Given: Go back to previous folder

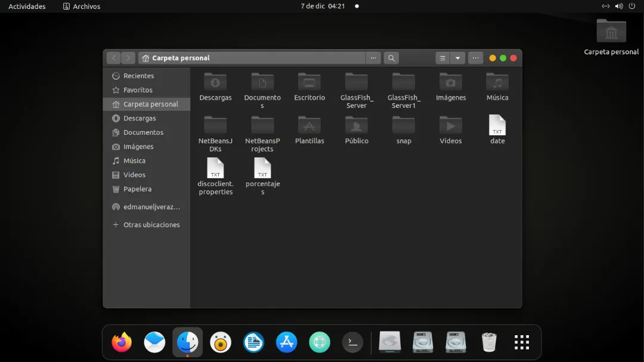Looking at the screenshot, I should tap(114, 58).
